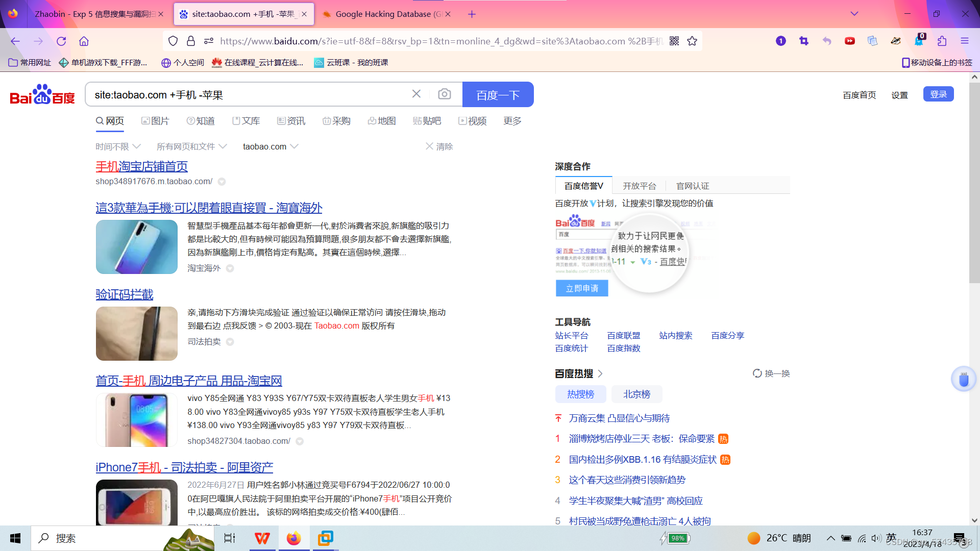Expand the 时间不限 time filter
The height and width of the screenshot is (551, 980).
pyautogui.click(x=118, y=146)
